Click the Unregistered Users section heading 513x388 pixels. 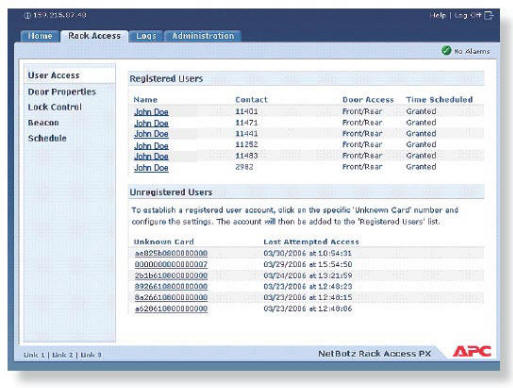click(x=171, y=192)
